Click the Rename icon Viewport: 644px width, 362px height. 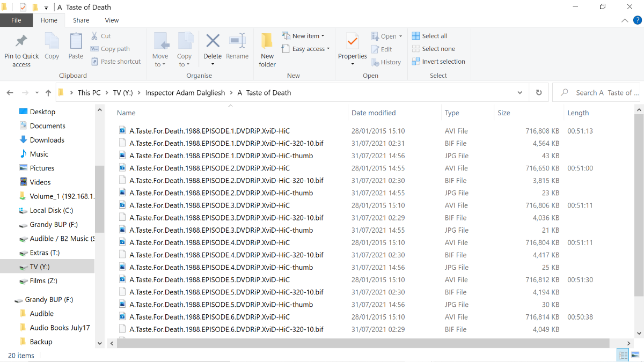pos(237,41)
